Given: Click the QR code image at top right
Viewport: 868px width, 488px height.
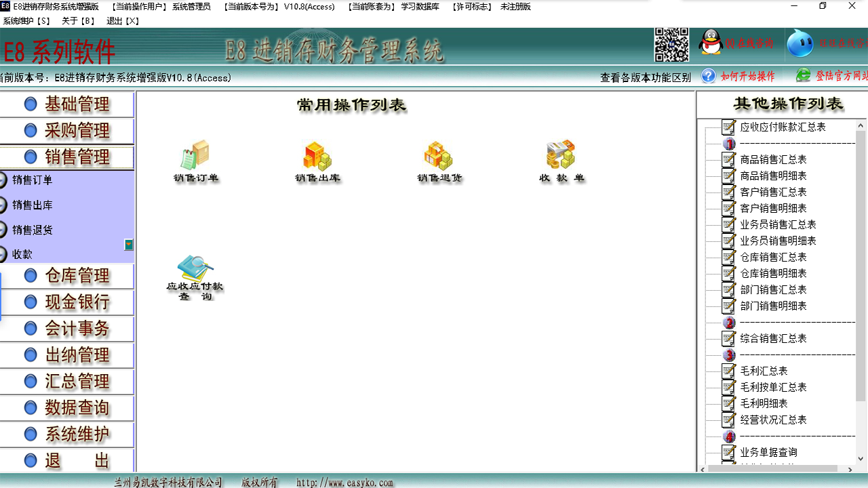Looking at the screenshot, I should pos(671,44).
